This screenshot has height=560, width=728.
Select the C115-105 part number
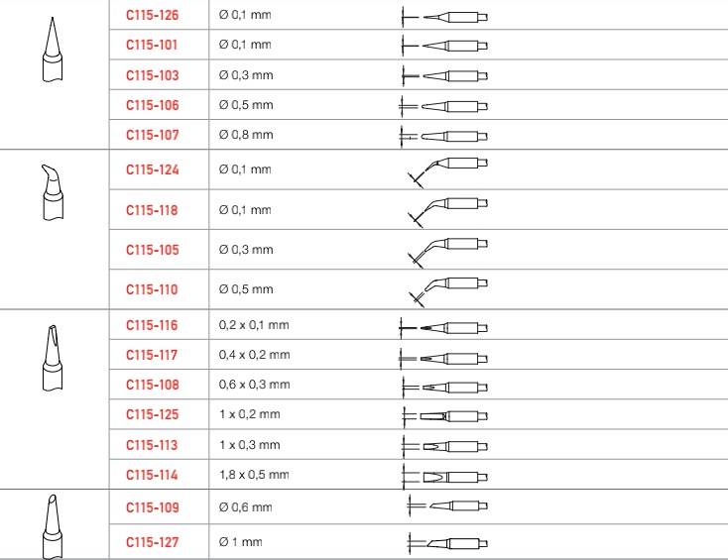coord(153,250)
